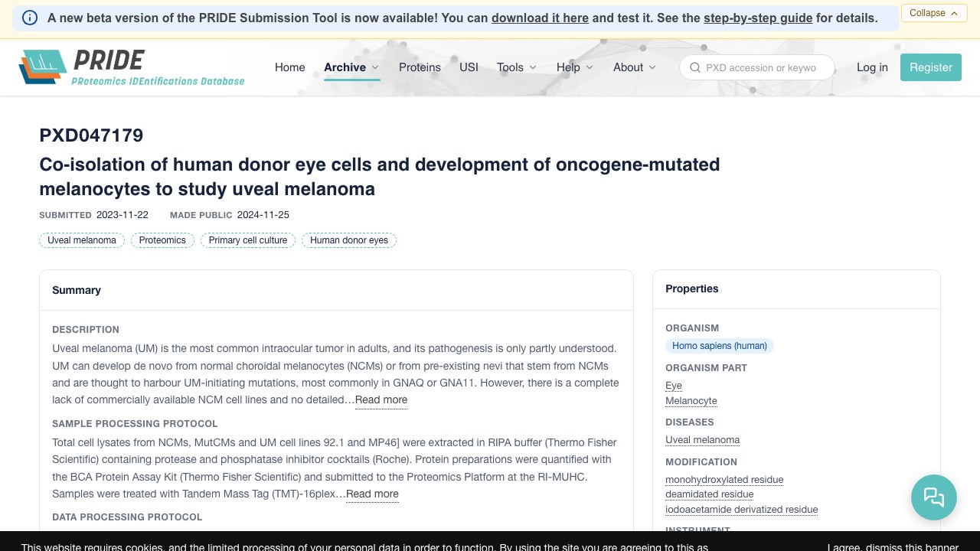Image resolution: width=980 pixels, height=551 pixels.
Task: Click the Properties panel heading
Action: (692, 289)
